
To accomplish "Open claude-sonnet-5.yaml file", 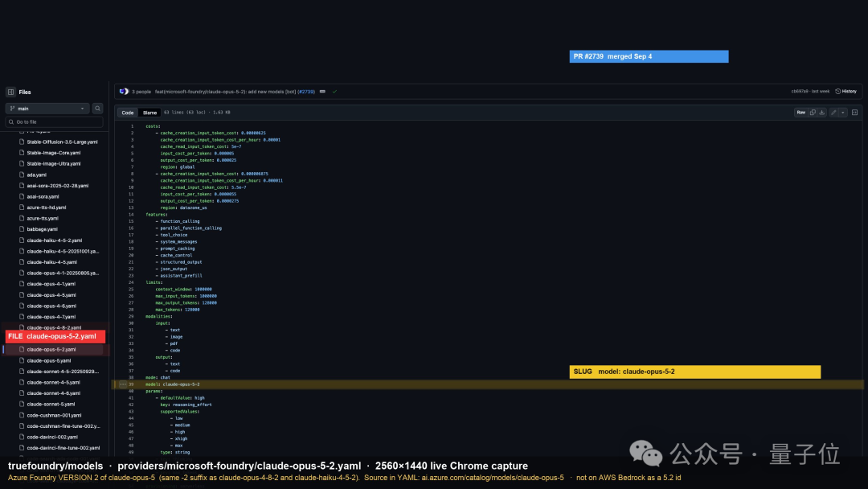I will (x=51, y=405).
